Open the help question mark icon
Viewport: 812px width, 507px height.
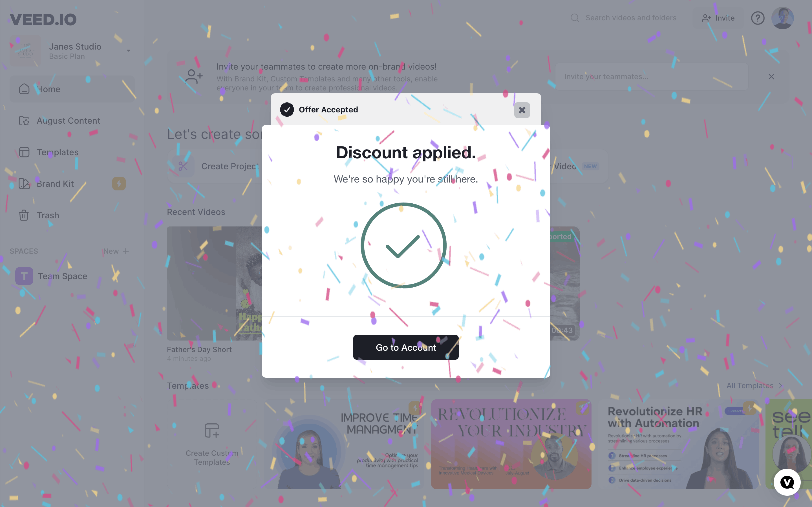pos(757,18)
